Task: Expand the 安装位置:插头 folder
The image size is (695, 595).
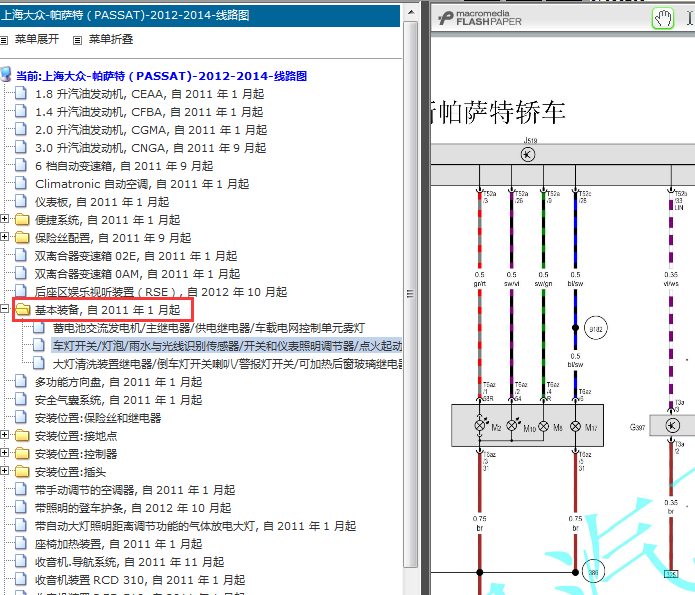Action: [4, 470]
